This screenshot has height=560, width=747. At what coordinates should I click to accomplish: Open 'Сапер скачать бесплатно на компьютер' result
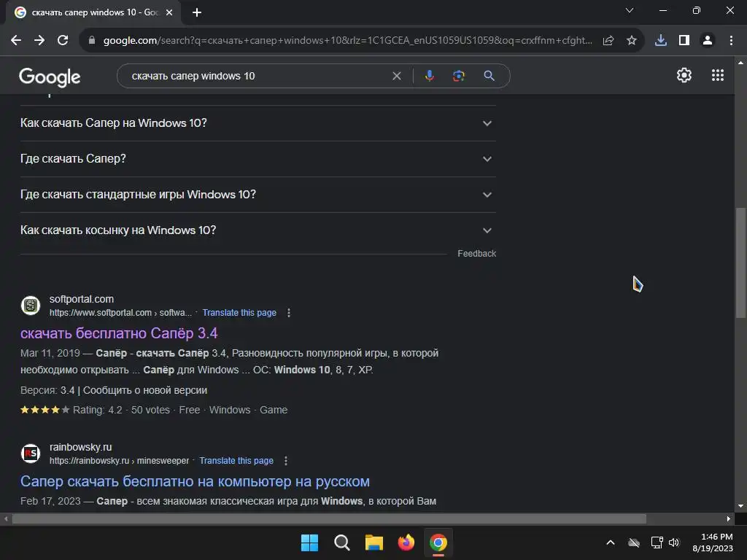pos(195,481)
